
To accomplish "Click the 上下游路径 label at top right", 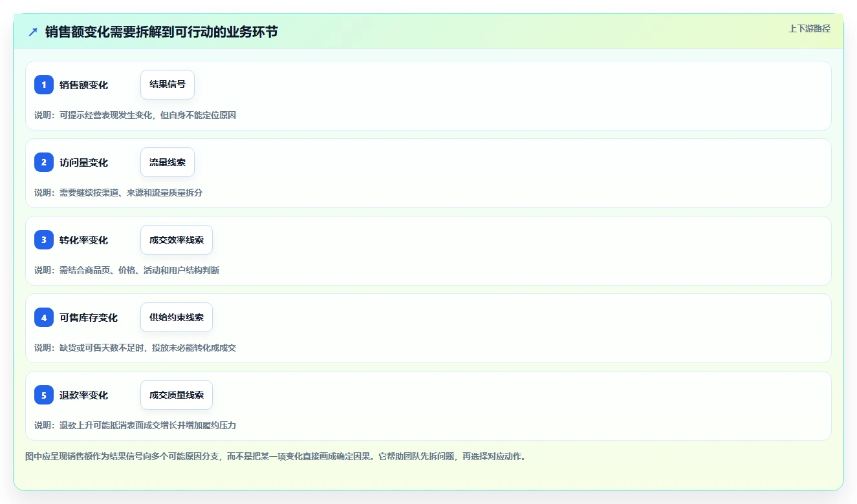I will [x=809, y=28].
